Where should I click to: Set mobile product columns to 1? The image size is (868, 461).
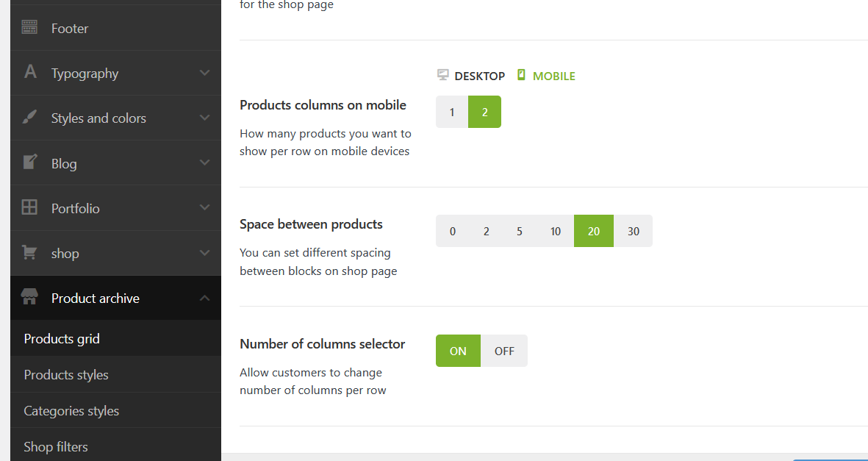point(452,112)
